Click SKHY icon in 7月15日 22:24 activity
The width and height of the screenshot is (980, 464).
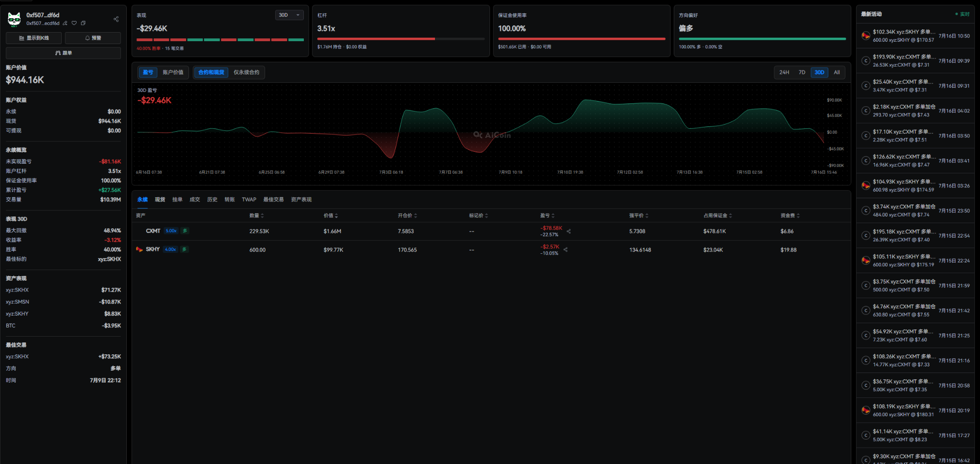pyautogui.click(x=866, y=260)
